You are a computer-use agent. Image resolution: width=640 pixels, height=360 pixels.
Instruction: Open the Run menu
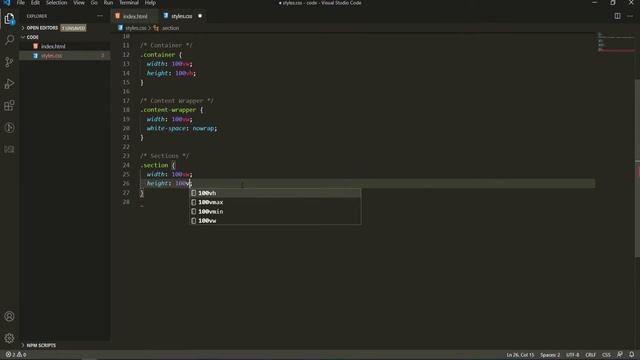coord(108,3)
